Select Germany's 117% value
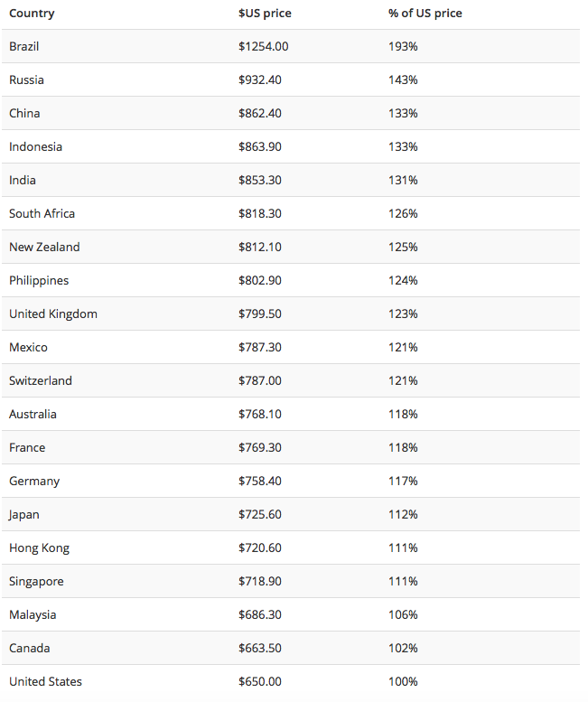The image size is (588, 702). click(x=403, y=481)
